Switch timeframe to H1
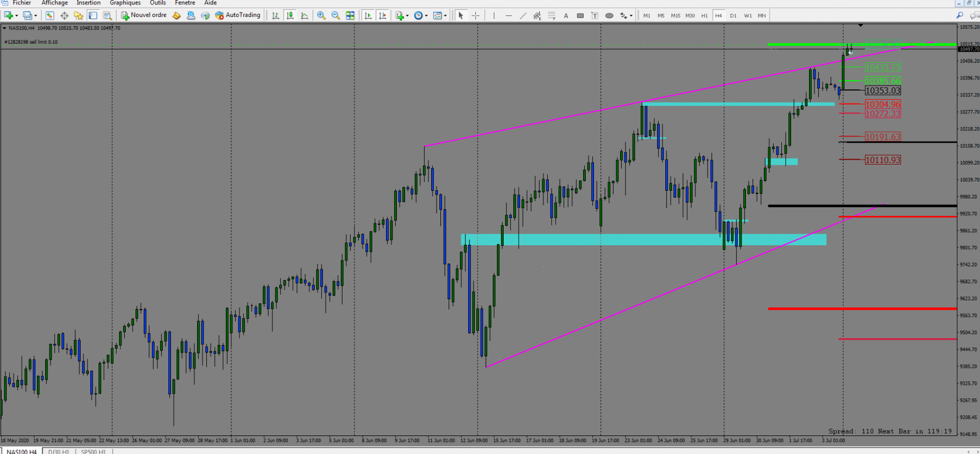The image size is (980, 454). coord(705,15)
